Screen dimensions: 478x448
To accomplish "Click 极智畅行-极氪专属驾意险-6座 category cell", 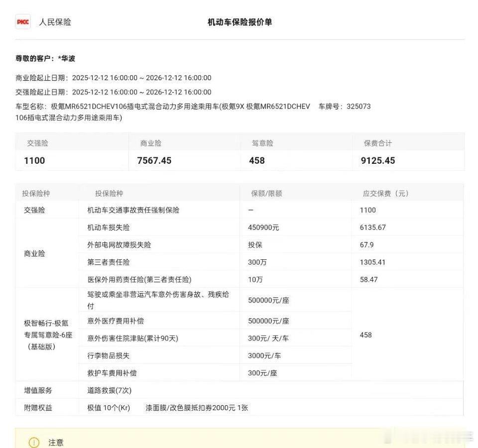I will [48, 335].
